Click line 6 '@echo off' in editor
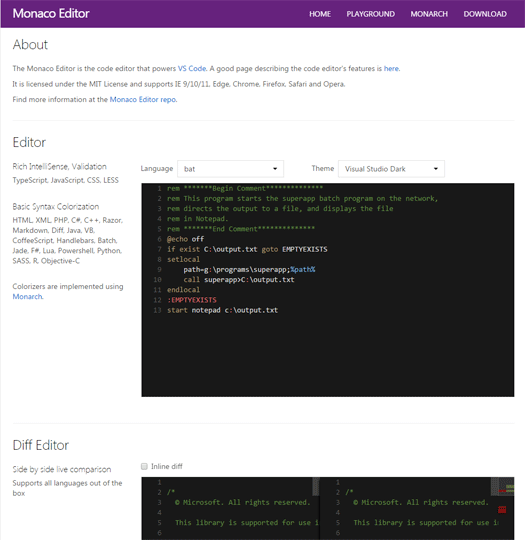Viewport: 525px width, 540px height. coord(185,239)
